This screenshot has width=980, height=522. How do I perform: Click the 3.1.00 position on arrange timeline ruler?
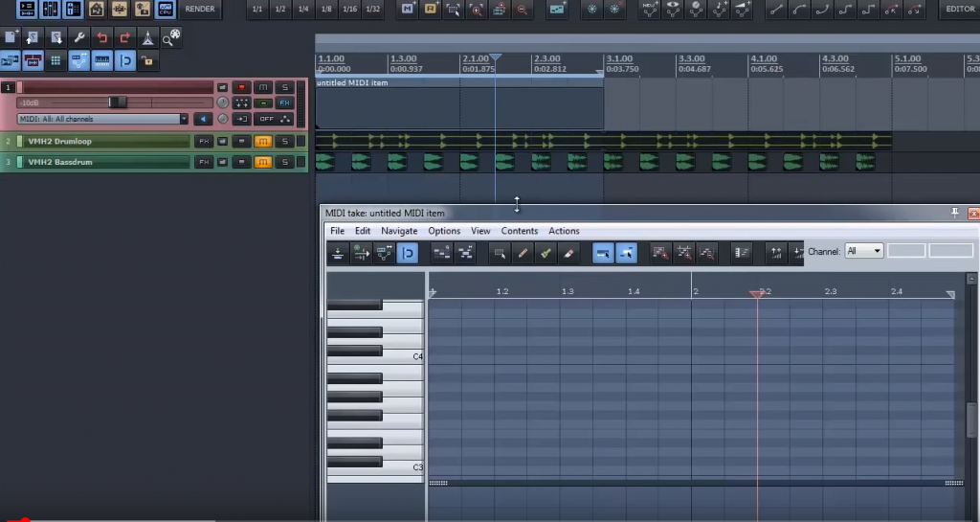[x=619, y=58]
